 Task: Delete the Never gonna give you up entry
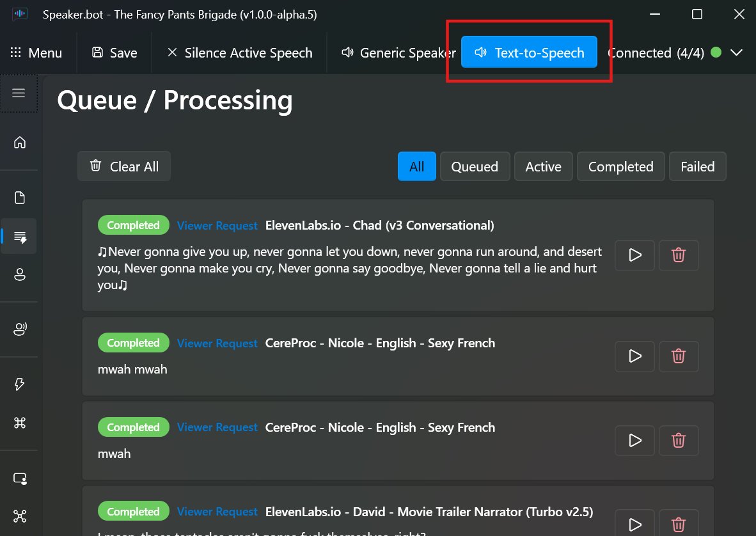(x=679, y=255)
